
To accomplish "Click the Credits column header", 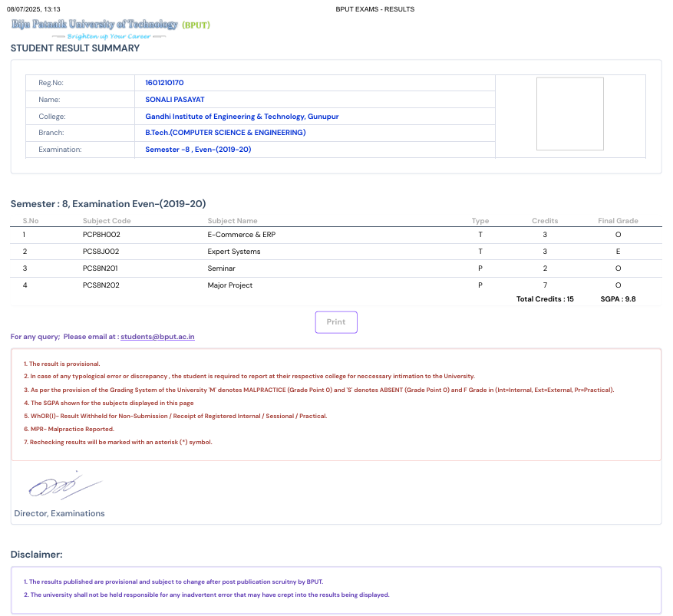I will pyautogui.click(x=545, y=221).
